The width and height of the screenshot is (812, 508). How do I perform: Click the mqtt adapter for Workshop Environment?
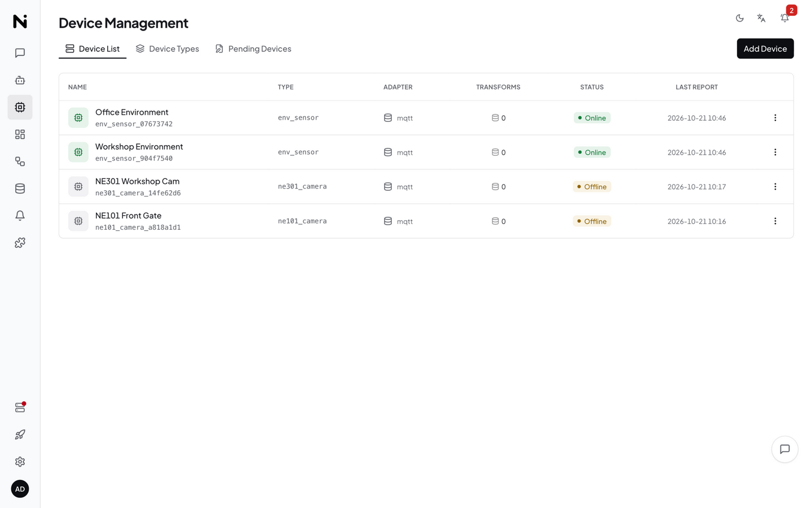pos(398,152)
